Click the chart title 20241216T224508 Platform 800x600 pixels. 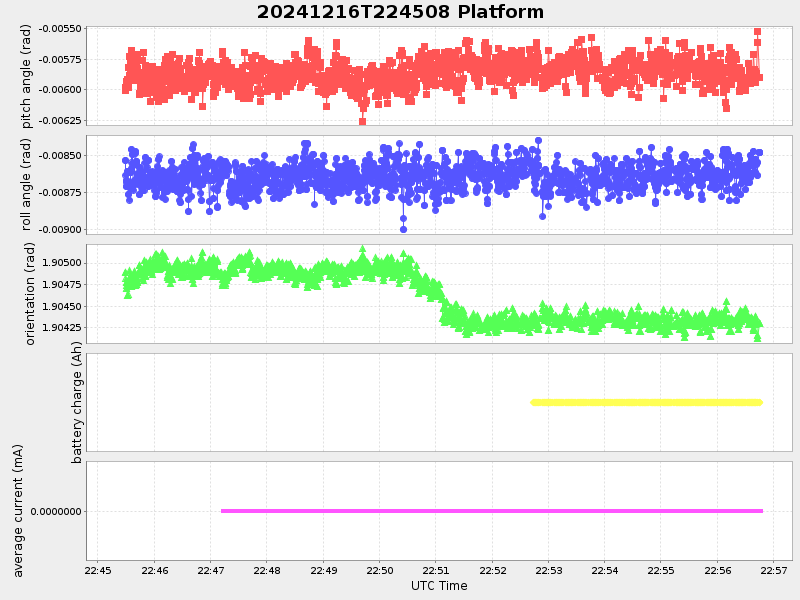click(400, 12)
